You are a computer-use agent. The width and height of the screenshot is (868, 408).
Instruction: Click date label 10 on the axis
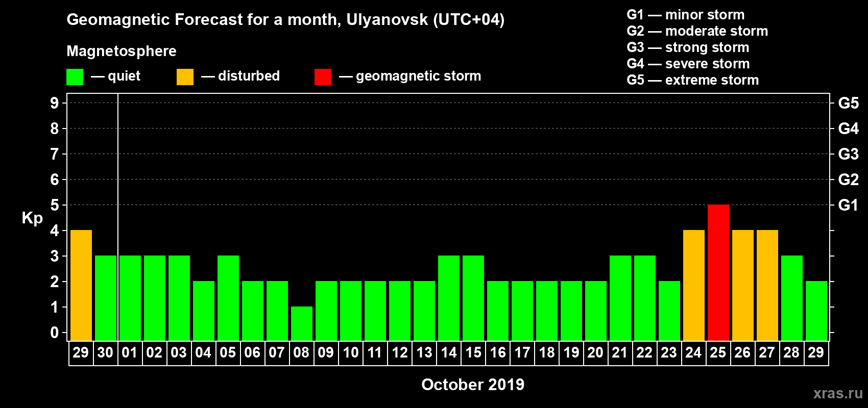[x=351, y=352]
